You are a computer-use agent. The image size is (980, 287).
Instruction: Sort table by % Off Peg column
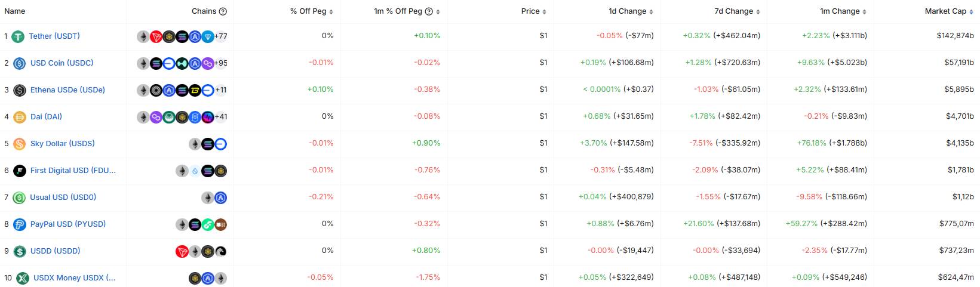(x=311, y=11)
